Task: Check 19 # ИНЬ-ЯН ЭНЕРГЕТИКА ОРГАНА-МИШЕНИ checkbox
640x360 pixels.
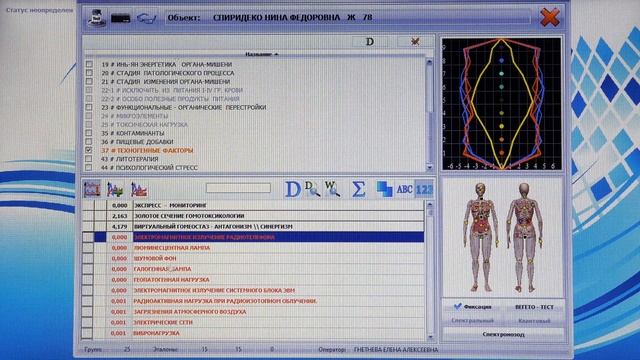Action: (x=89, y=64)
